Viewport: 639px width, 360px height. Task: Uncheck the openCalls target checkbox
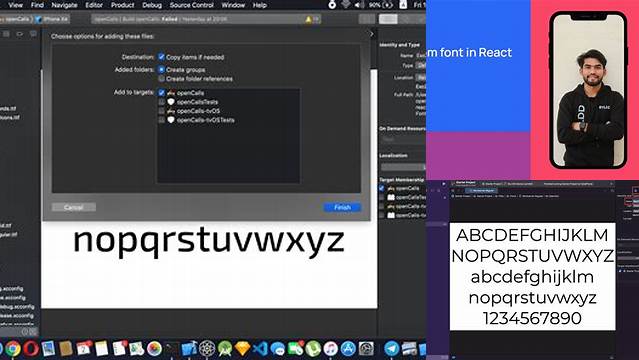coord(161,93)
